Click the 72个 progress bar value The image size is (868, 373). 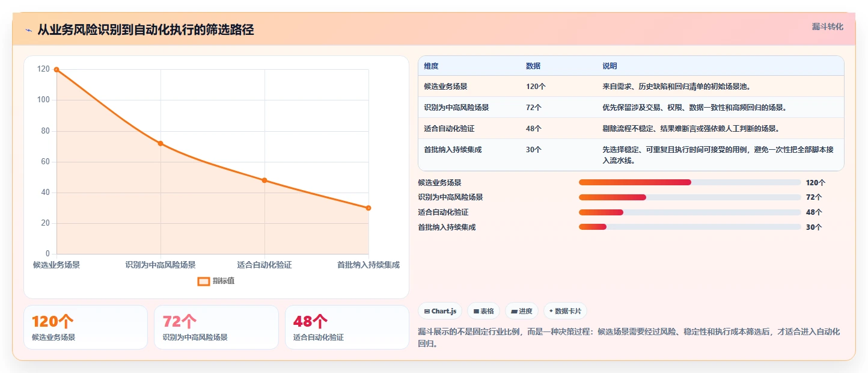click(x=814, y=197)
